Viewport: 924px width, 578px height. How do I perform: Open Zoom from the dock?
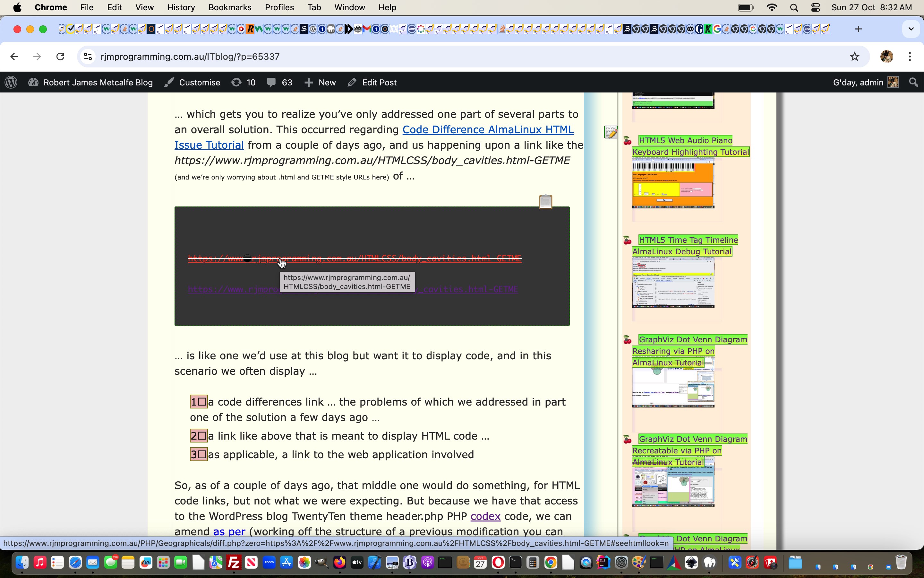(x=269, y=562)
